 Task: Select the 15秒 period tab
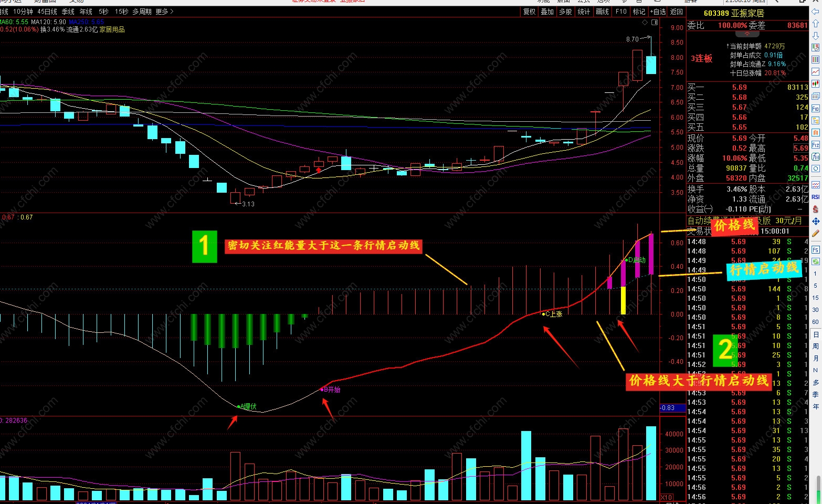121,12
